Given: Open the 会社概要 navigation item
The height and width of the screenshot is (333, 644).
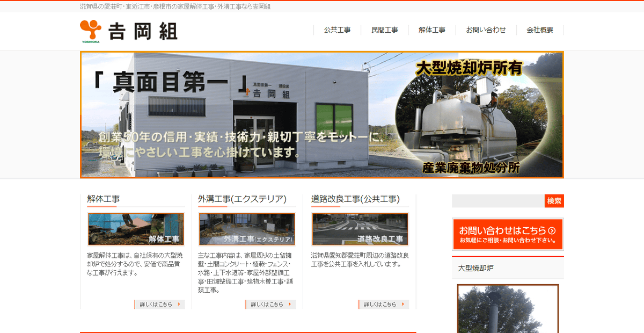Looking at the screenshot, I should pos(540,31).
